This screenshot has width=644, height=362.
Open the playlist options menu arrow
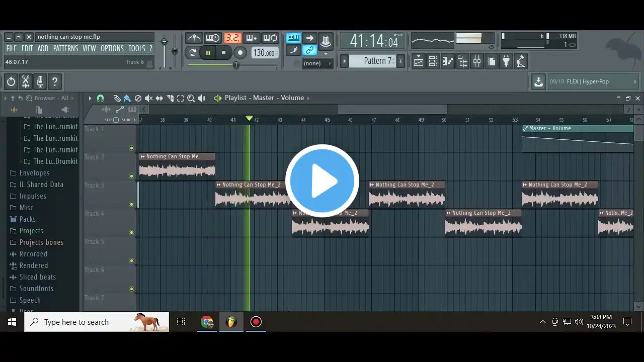coord(90,98)
